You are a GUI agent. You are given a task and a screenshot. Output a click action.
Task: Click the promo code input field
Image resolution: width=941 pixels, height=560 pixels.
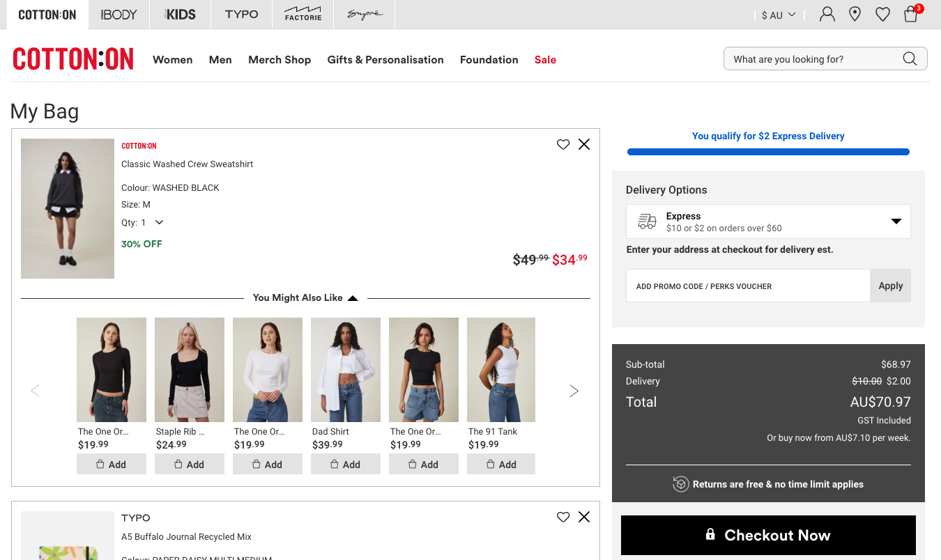(x=748, y=286)
